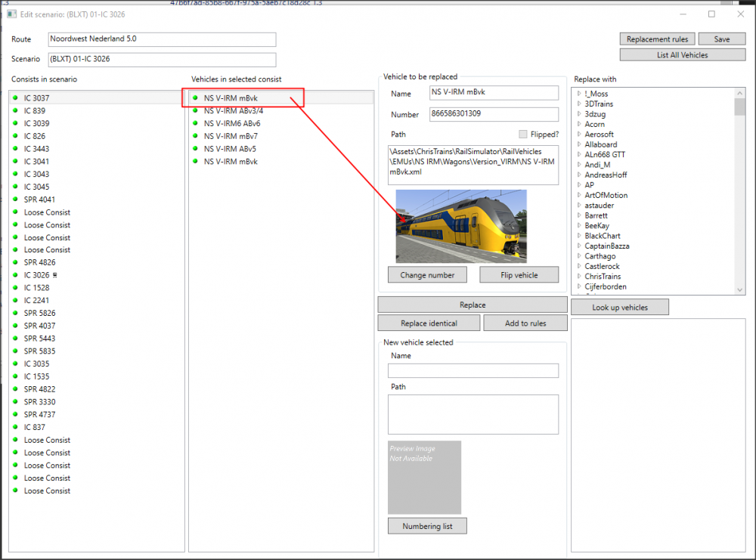
Task: Click the vehicle Number input field
Action: [493, 115]
